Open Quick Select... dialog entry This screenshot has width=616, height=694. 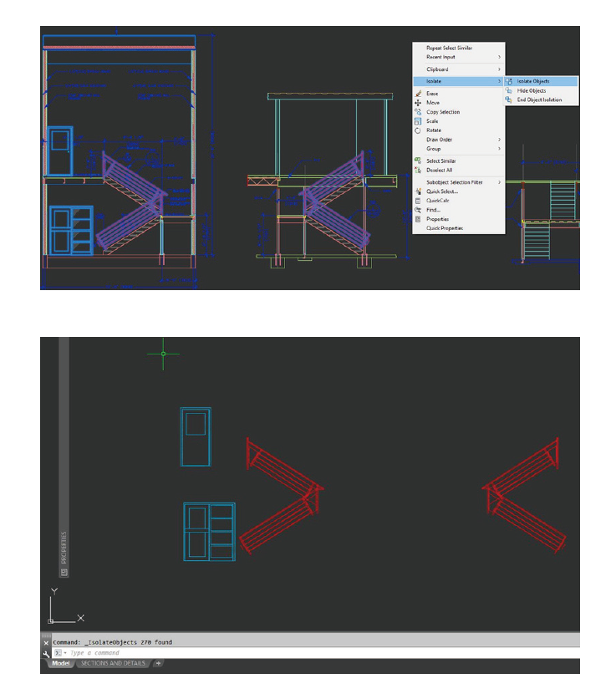(459, 191)
